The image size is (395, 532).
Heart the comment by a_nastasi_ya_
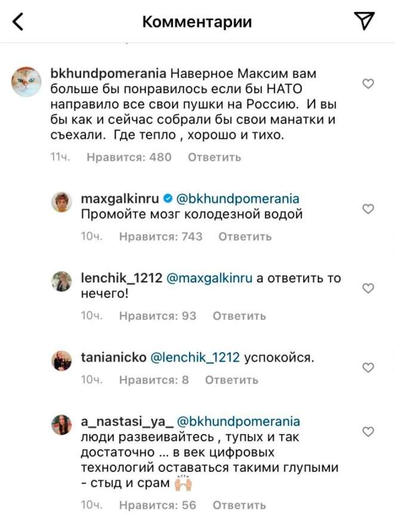368,431
